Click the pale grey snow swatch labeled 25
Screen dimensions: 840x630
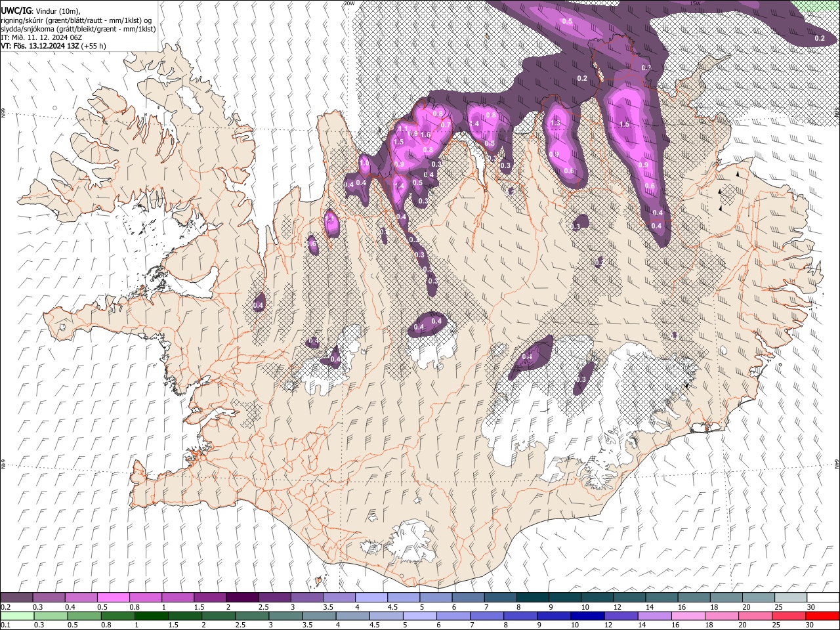pyautogui.click(x=791, y=598)
